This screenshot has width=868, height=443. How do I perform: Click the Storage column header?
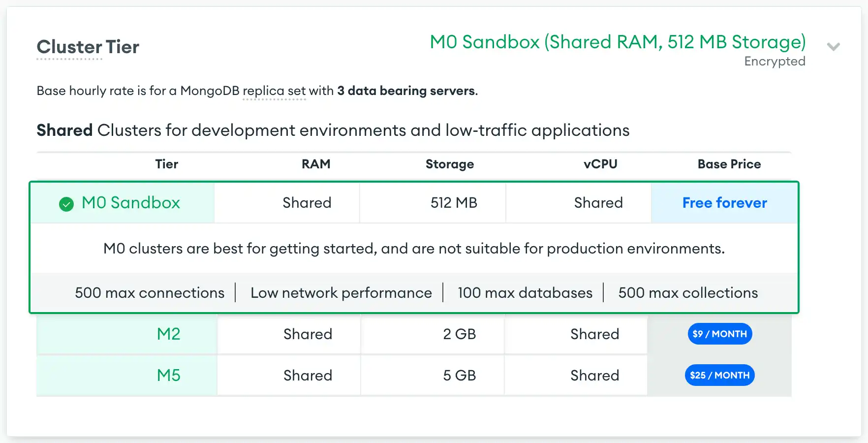point(450,164)
